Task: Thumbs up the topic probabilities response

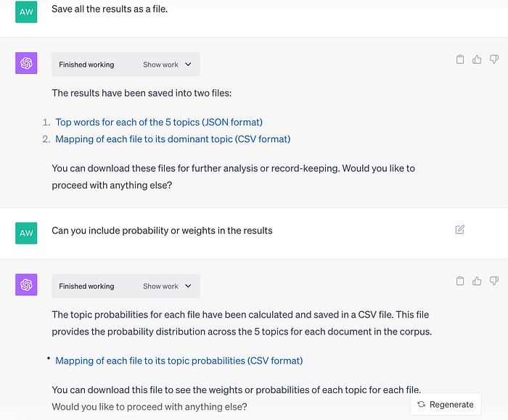Action: 477,281
